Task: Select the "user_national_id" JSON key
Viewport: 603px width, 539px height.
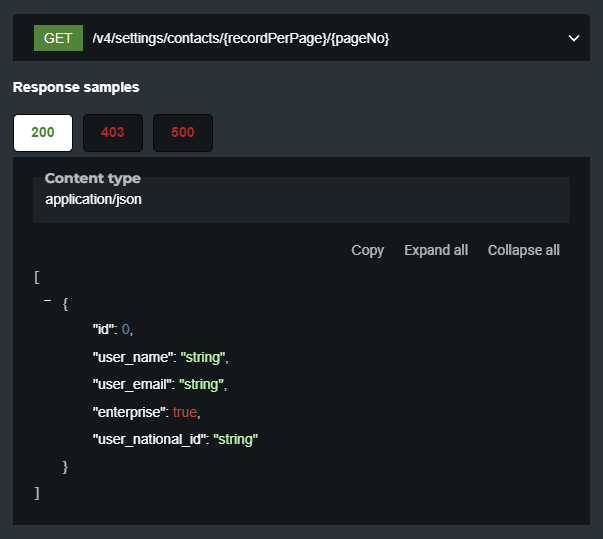Action: point(148,439)
